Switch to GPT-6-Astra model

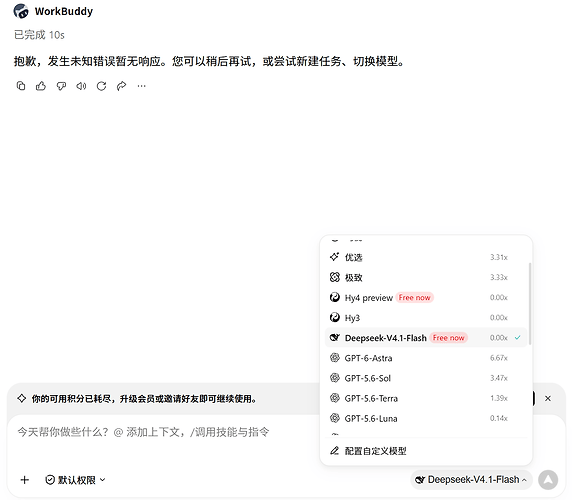tap(425, 358)
